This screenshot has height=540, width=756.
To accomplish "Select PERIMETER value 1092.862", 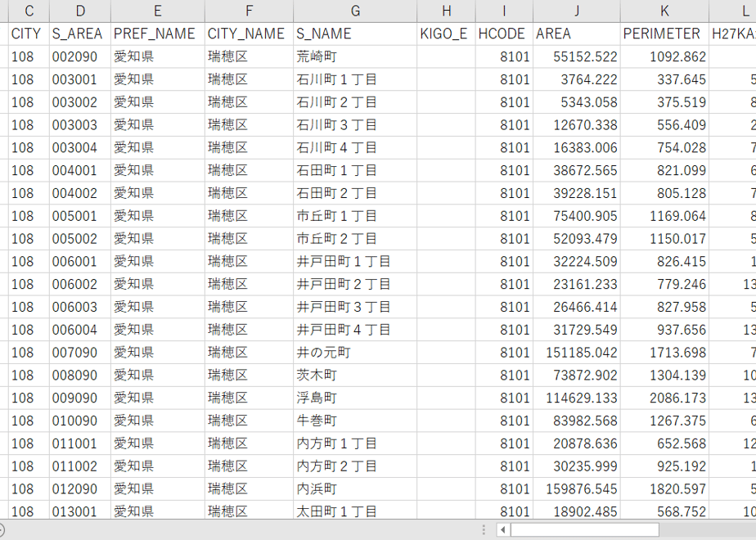I will pos(664,56).
